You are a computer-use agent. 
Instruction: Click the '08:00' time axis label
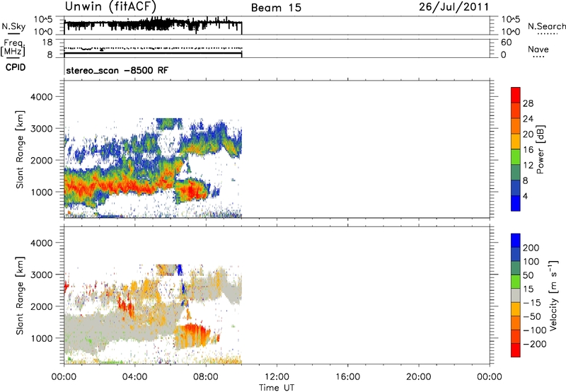click(x=206, y=377)
